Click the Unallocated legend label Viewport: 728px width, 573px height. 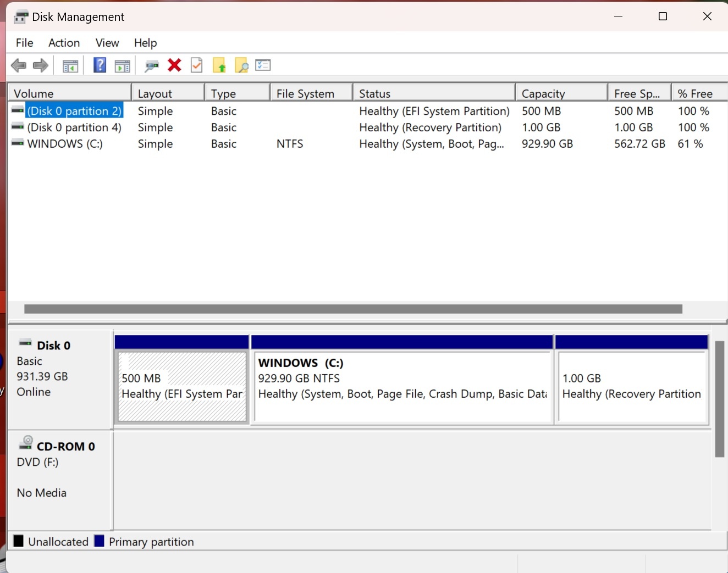[58, 542]
